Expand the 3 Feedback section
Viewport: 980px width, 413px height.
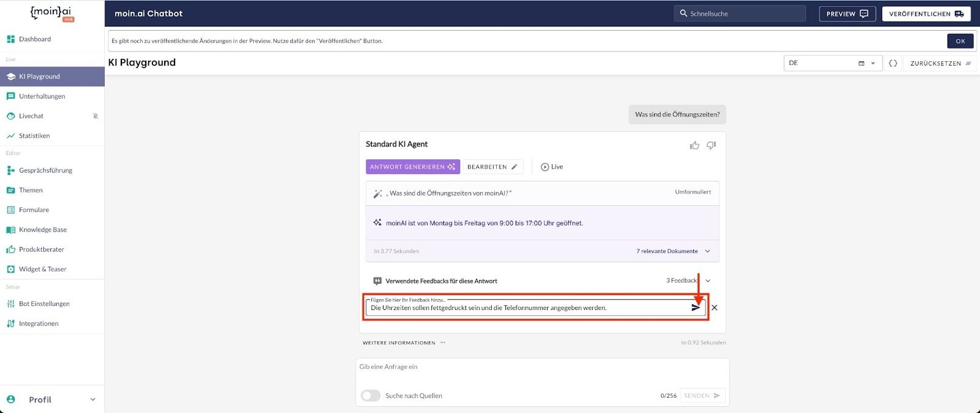(x=707, y=281)
